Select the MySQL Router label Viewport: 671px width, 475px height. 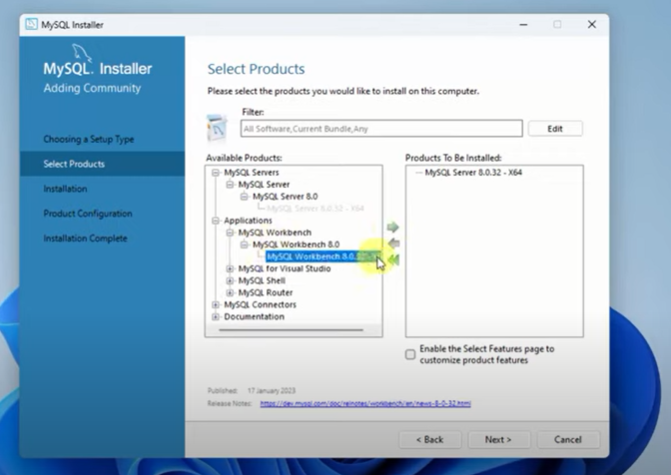(265, 293)
